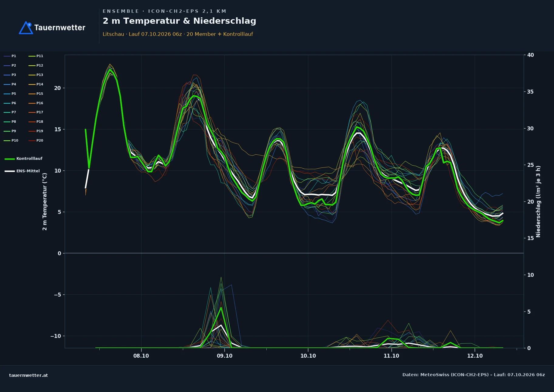Click the 08.10 date axis label

click(x=141, y=356)
